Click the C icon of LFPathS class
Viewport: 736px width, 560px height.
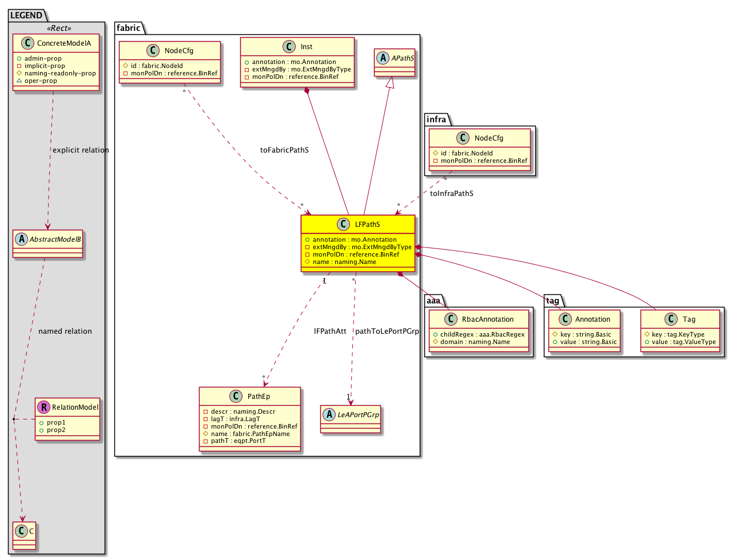[x=343, y=225]
